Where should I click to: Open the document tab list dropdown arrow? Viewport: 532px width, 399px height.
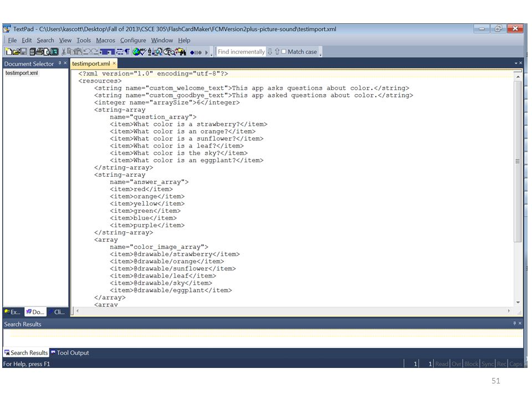pos(516,63)
